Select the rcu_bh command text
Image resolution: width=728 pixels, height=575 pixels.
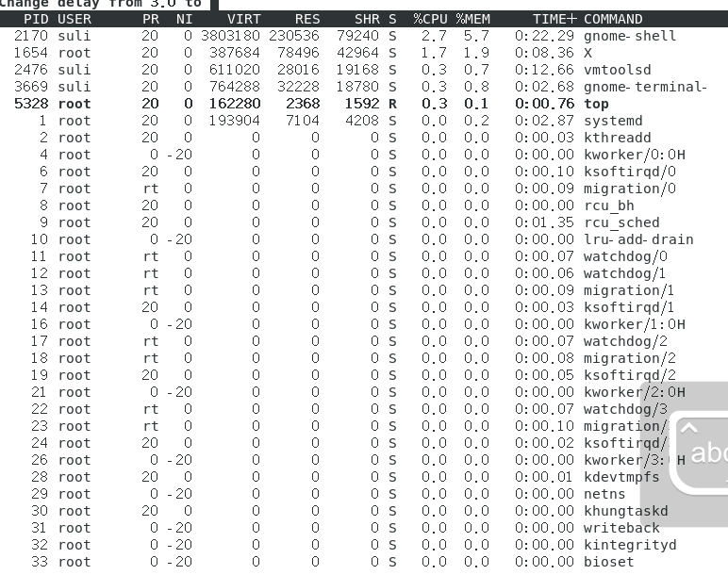[x=608, y=205]
